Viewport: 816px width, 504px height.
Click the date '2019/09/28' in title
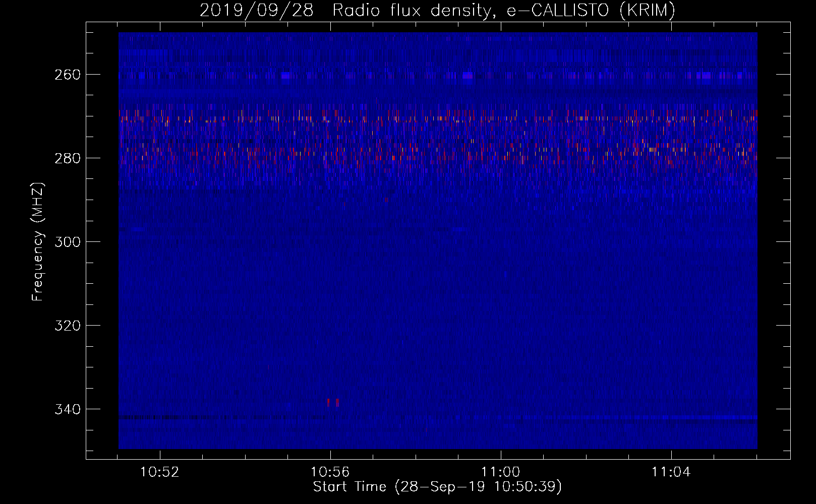pos(257,10)
